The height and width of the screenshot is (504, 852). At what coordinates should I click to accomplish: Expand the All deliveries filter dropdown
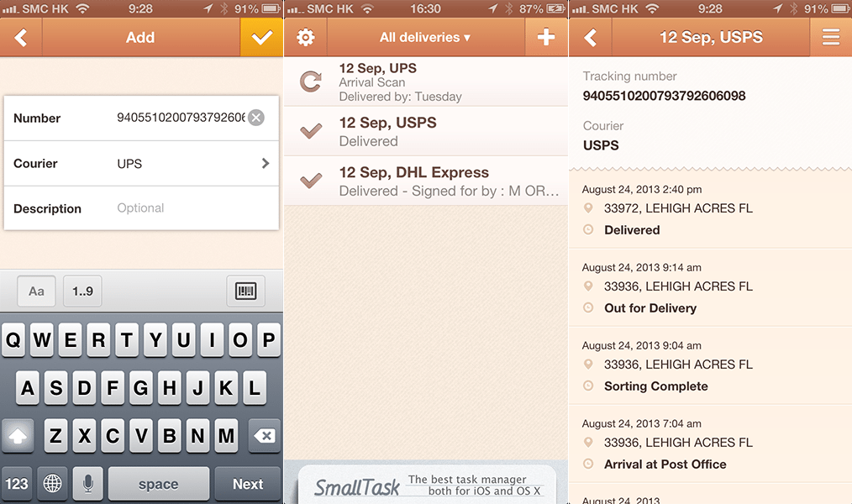425,38
